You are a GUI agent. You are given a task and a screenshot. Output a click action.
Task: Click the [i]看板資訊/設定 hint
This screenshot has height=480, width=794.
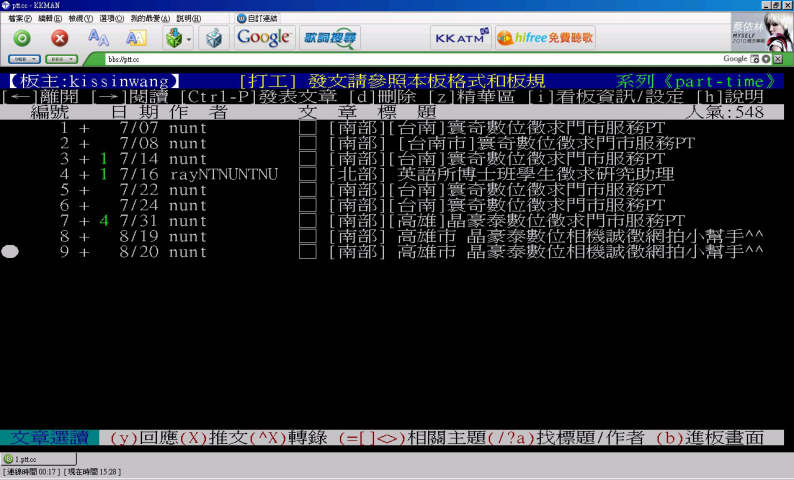606,96
